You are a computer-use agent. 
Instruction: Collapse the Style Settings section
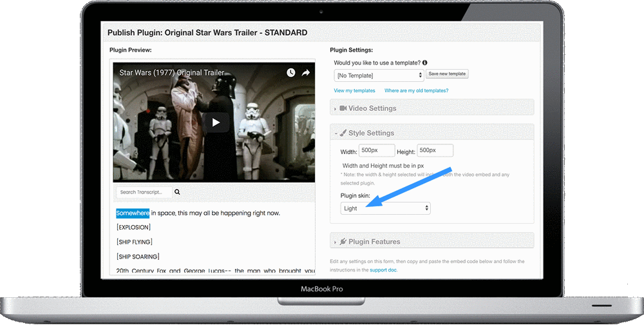click(x=432, y=133)
